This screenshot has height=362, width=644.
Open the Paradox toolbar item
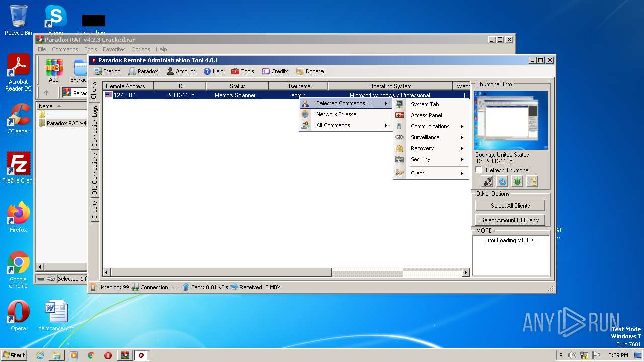point(143,71)
